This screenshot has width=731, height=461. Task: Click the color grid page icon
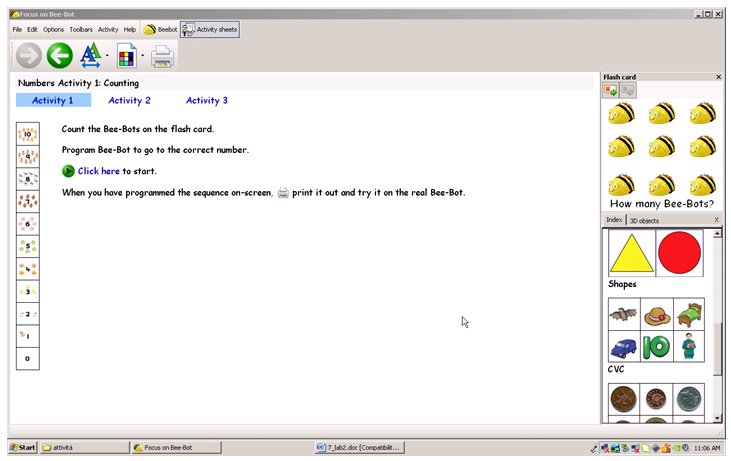coord(126,55)
